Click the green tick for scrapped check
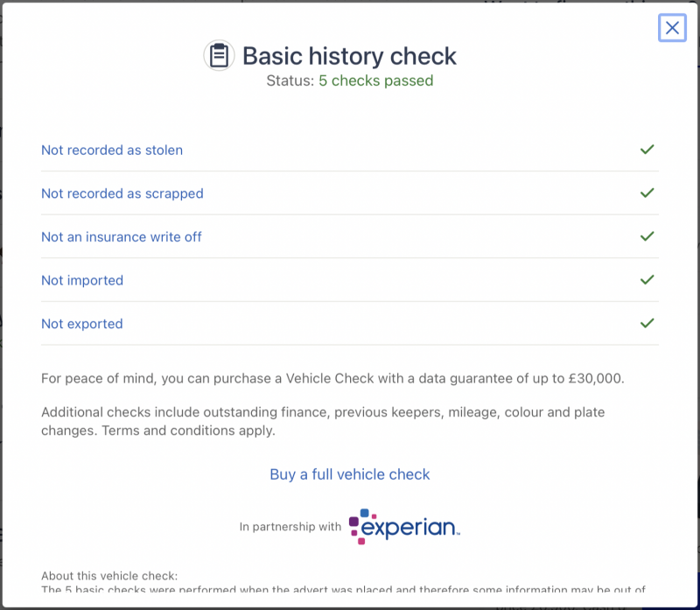Screen dimensions: 700x610 click(x=647, y=193)
